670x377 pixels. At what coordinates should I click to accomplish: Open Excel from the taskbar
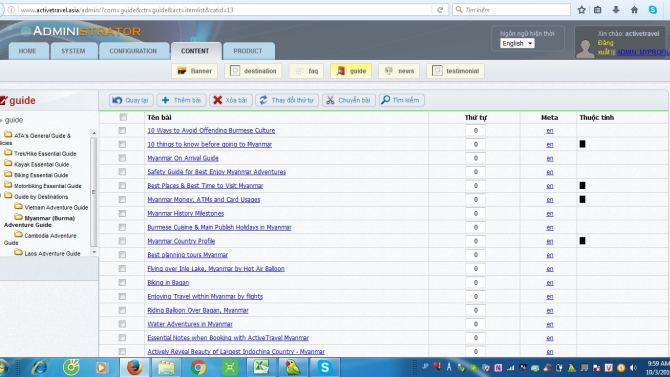coord(261,367)
